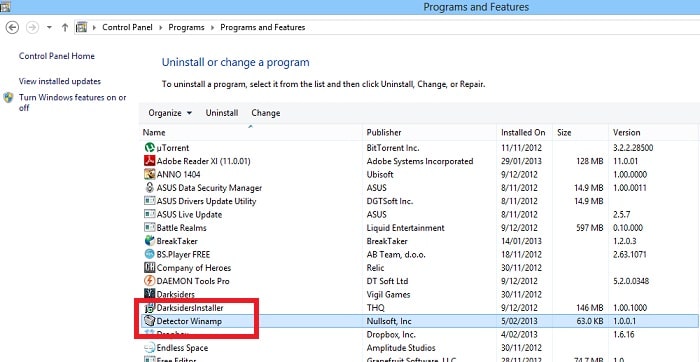The image size is (700, 362).
Task: Open View installed updates link
Action: [60, 81]
